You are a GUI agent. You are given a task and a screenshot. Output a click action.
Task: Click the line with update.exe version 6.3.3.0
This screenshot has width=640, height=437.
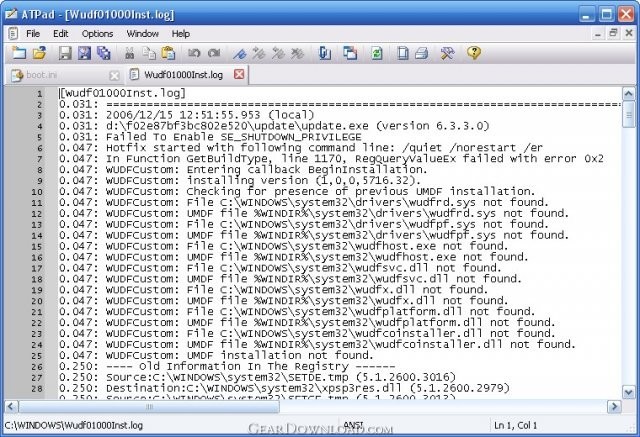(274, 126)
